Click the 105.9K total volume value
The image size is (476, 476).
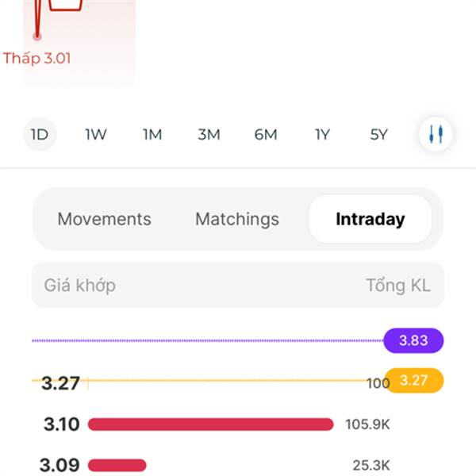pyautogui.click(x=367, y=424)
